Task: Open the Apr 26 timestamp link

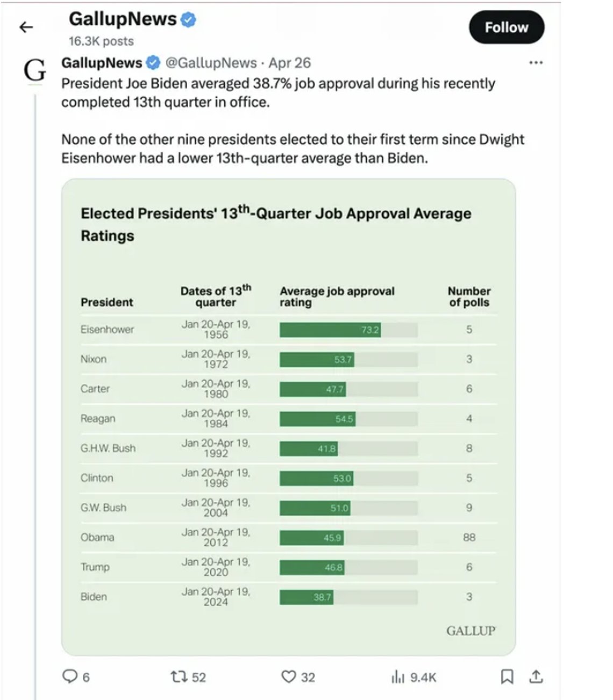Action: (289, 63)
